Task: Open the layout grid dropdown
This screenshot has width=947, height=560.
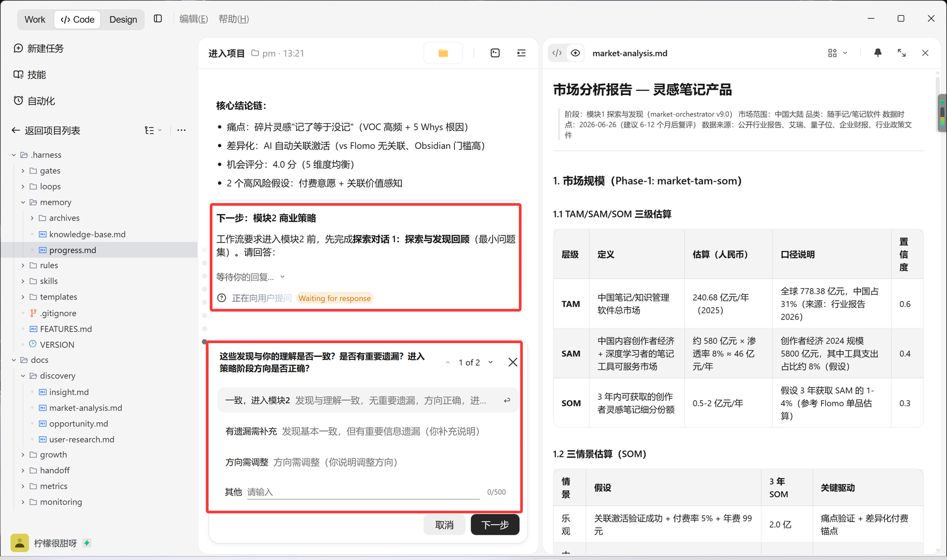Action: coord(838,53)
